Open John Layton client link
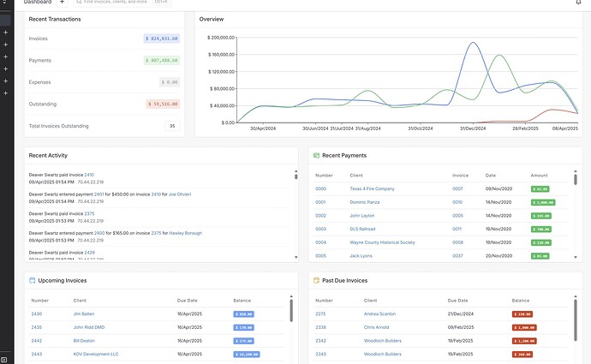Screen dimensions: 591x364 [361, 216]
